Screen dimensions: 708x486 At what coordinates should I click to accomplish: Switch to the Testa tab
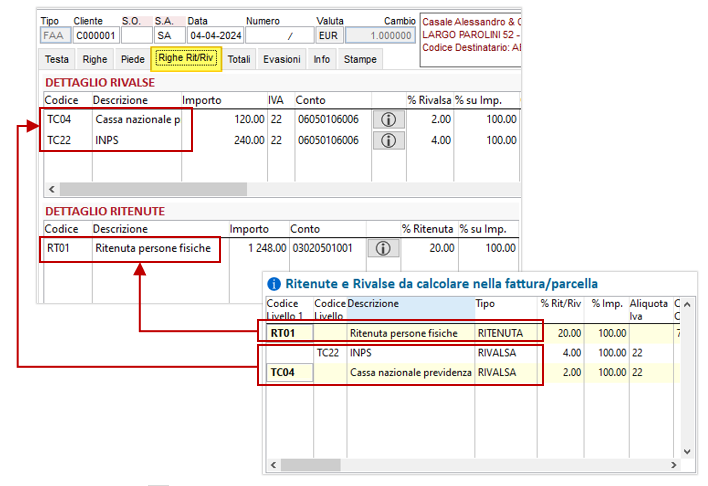pyautogui.click(x=57, y=59)
